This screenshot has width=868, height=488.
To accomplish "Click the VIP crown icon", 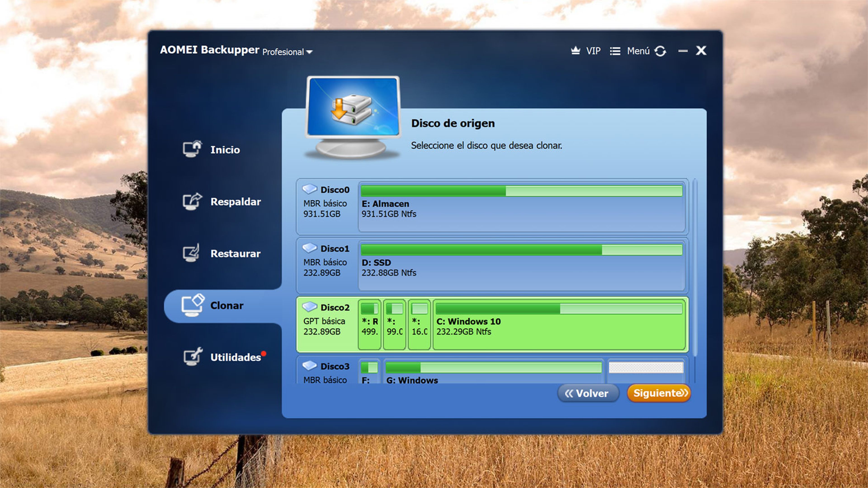I will (x=576, y=51).
